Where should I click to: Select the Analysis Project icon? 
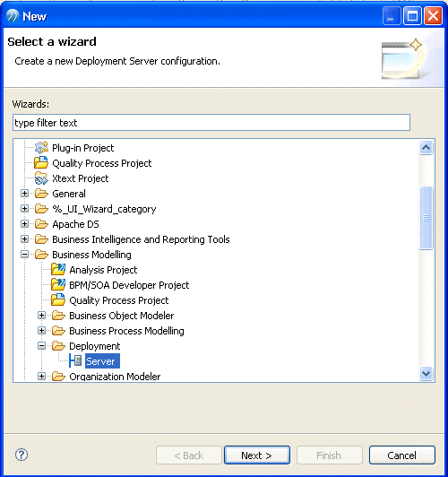(58, 270)
